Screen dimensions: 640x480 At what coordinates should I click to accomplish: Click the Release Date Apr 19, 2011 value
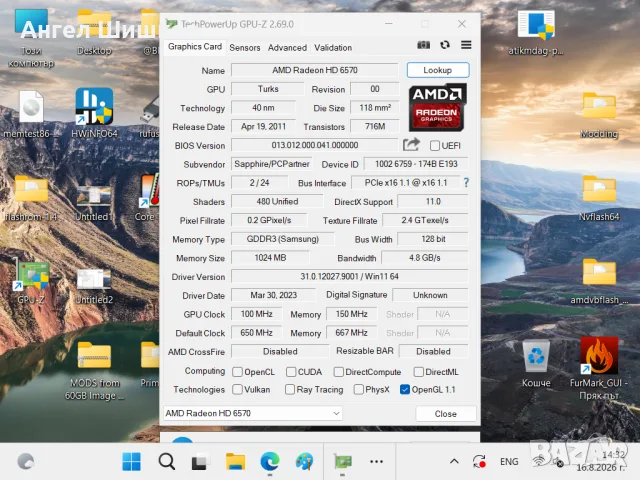263,127
